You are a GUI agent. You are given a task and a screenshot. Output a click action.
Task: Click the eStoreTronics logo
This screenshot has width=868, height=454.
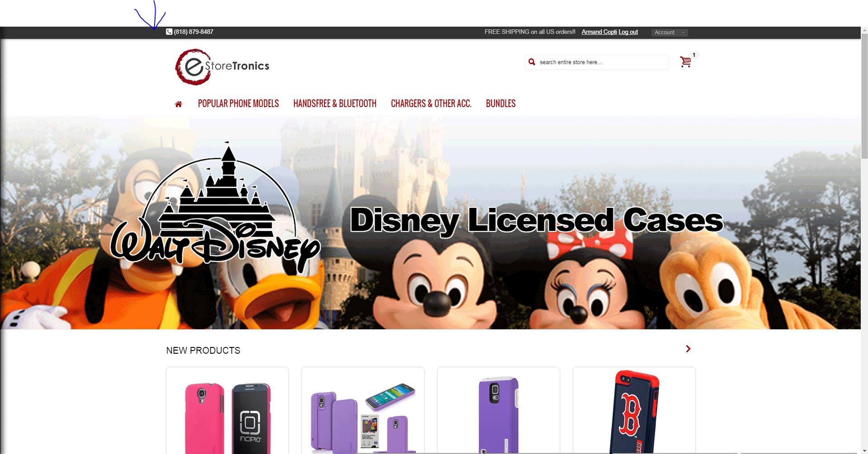(x=222, y=67)
